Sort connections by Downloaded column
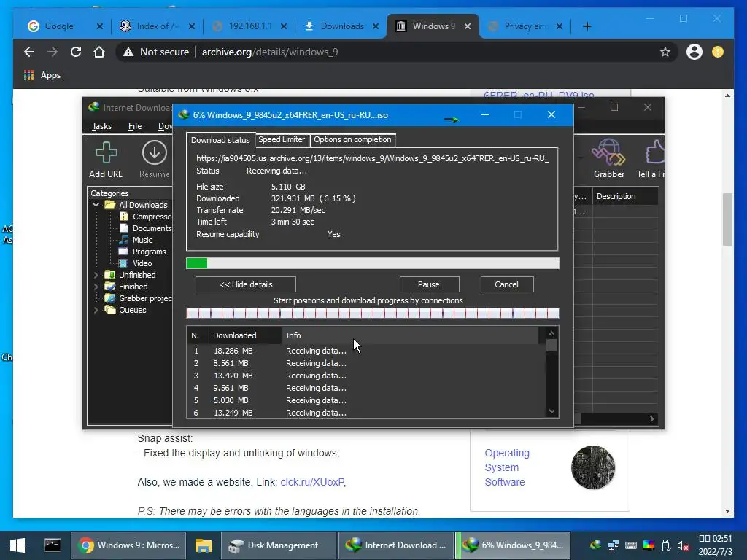Image resolution: width=747 pixels, height=560 pixels. [x=245, y=335]
